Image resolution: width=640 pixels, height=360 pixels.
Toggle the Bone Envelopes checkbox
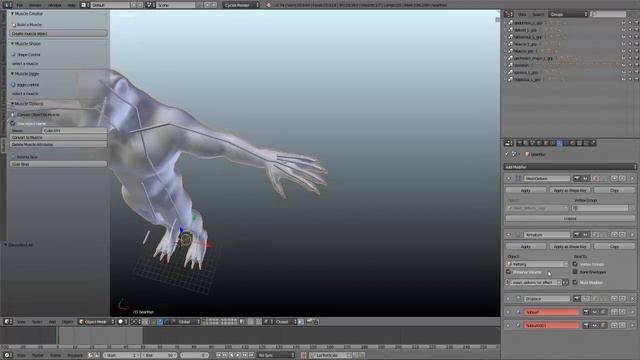click(x=575, y=272)
